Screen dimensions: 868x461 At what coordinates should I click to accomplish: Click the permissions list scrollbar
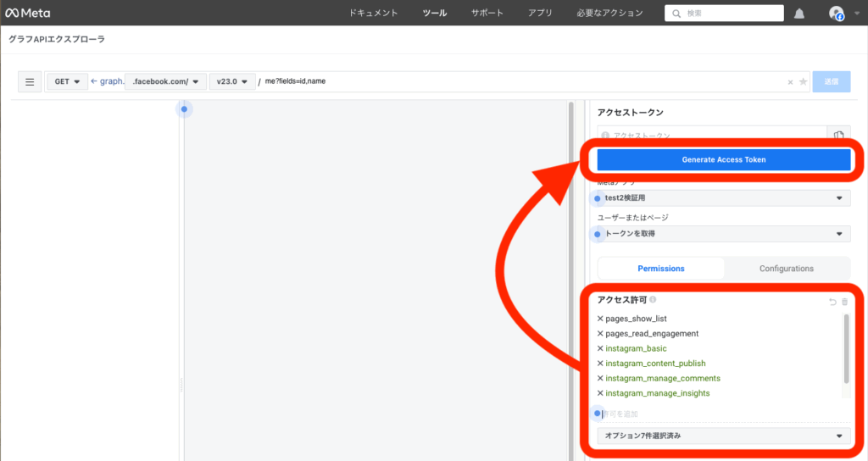[x=846, y=348]
